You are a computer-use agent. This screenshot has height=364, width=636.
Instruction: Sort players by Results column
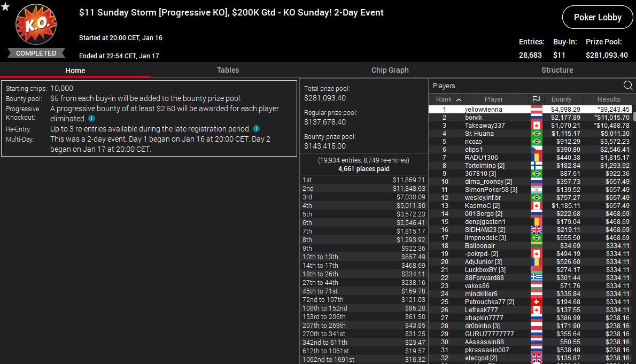(608, 99)
